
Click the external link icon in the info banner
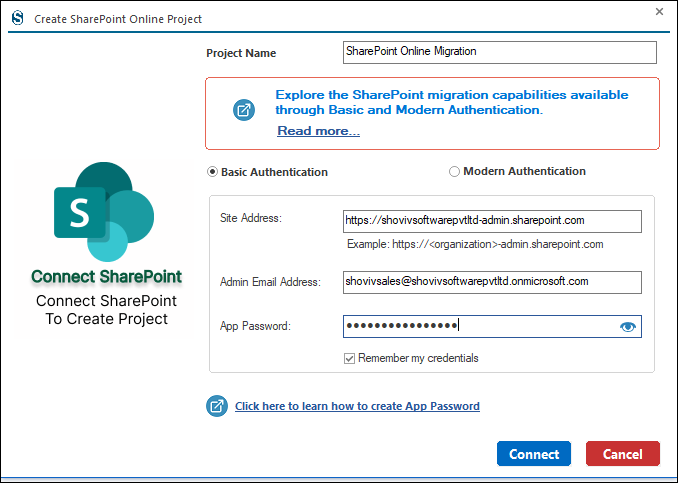pyautogui.click(x=244, y=110)
